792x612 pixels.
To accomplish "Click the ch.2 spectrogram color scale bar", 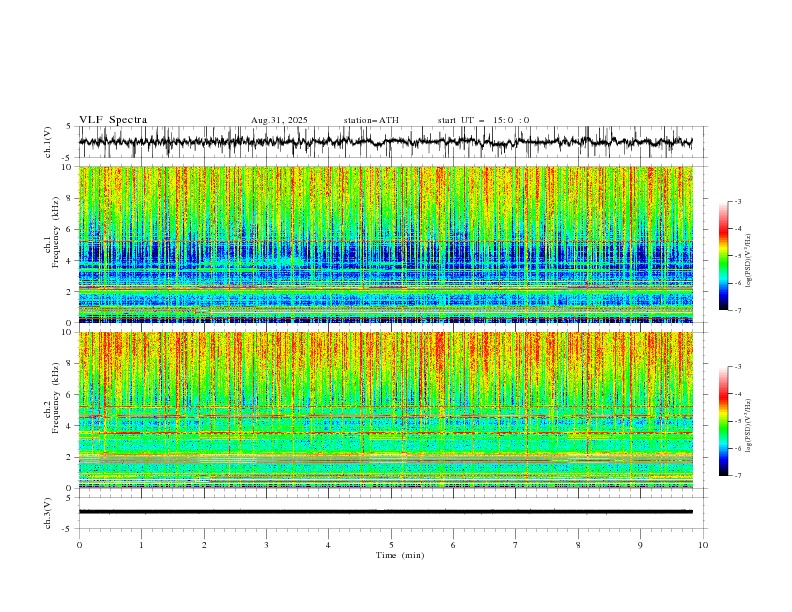I will (x=723, y=421).
